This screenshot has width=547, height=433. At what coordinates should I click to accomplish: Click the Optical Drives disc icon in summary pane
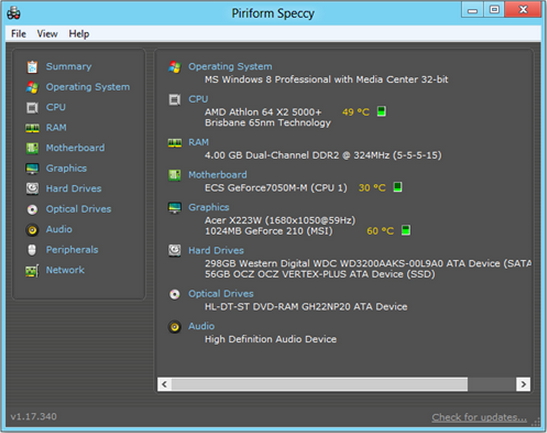tap(174, 294)
